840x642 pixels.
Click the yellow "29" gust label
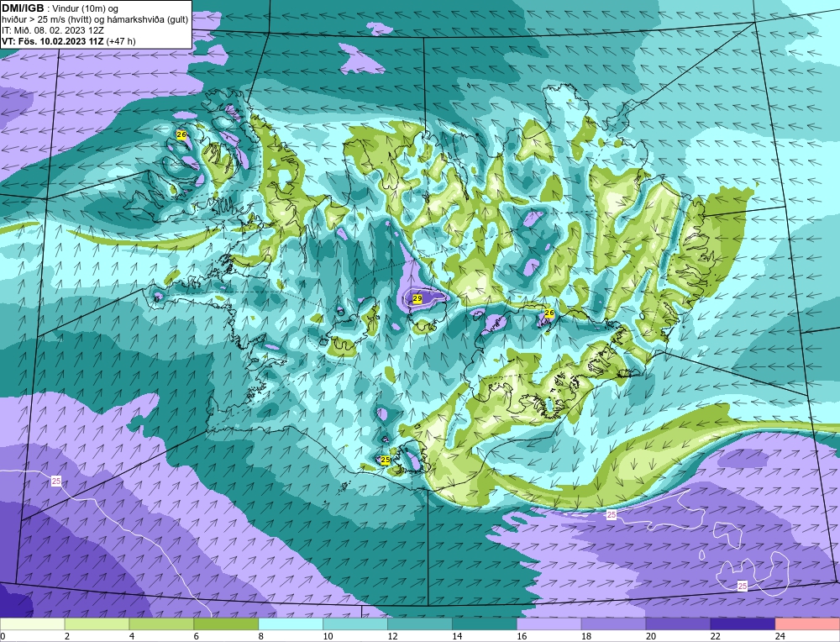tap(417, 298)
